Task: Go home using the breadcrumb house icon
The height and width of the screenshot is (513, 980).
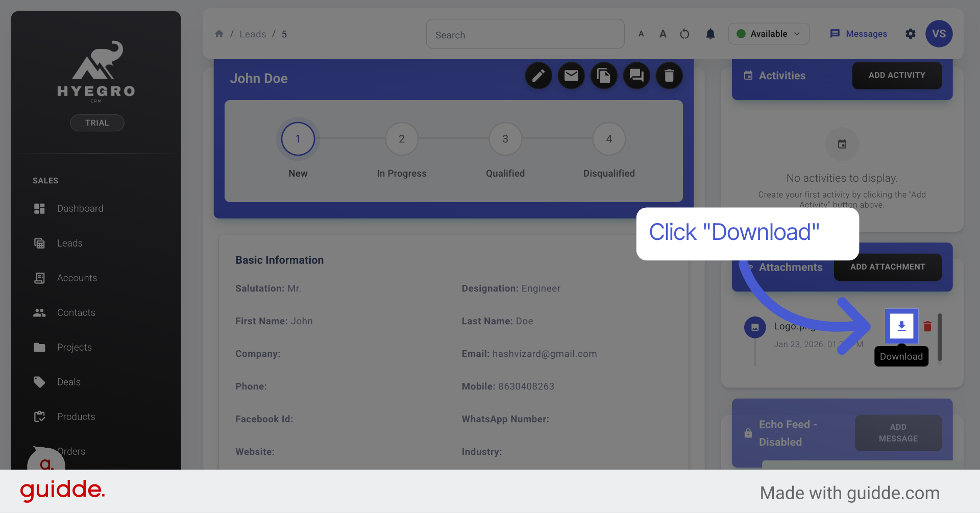Action: [x=219, y=34]
